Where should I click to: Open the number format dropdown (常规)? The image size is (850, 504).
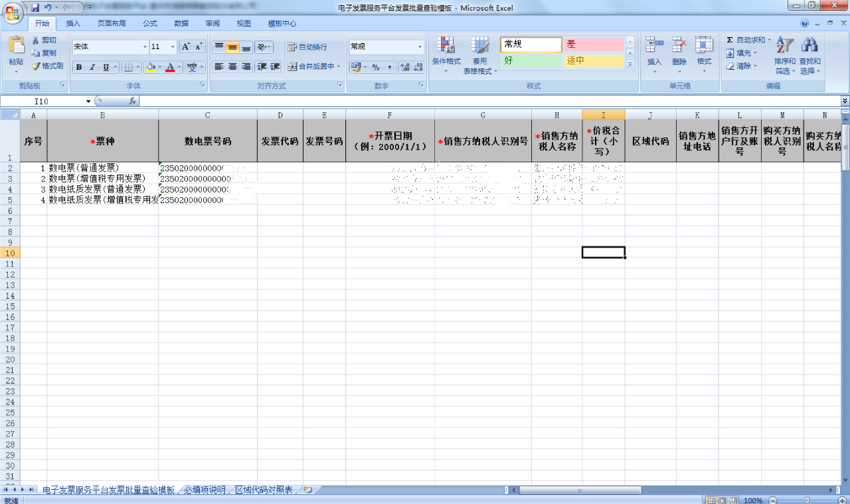tap(420, 47)
